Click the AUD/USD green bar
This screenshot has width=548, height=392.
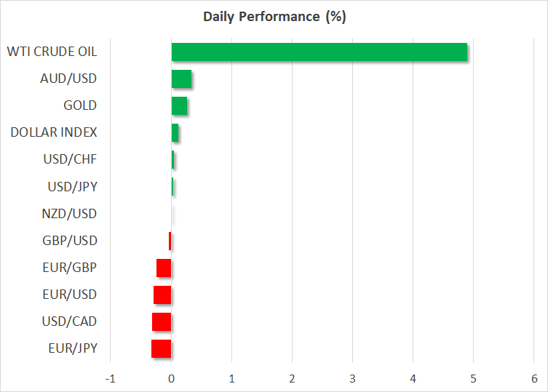pos(181,79)
